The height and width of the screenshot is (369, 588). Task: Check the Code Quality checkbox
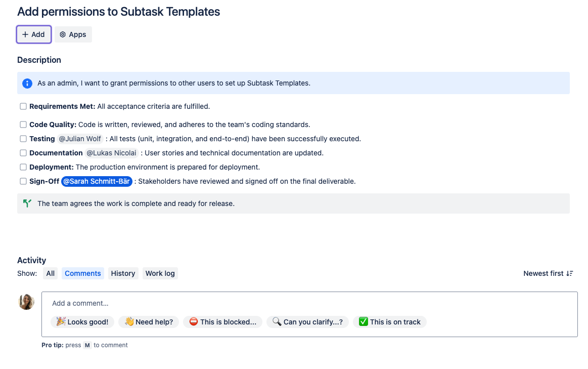[x=23, y=124]
